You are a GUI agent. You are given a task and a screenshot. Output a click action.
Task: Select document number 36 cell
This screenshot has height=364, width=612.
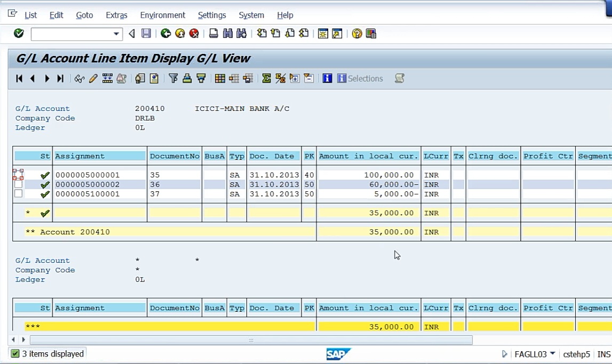(x=174, y=184)
